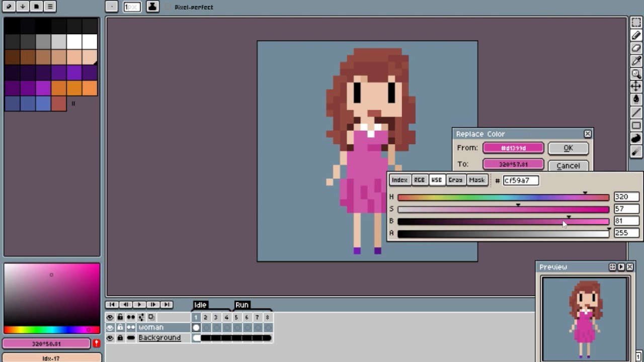Hide the woman layer eye icon
The width and height of the screenshot is (644, 362).
coord(110,327)
